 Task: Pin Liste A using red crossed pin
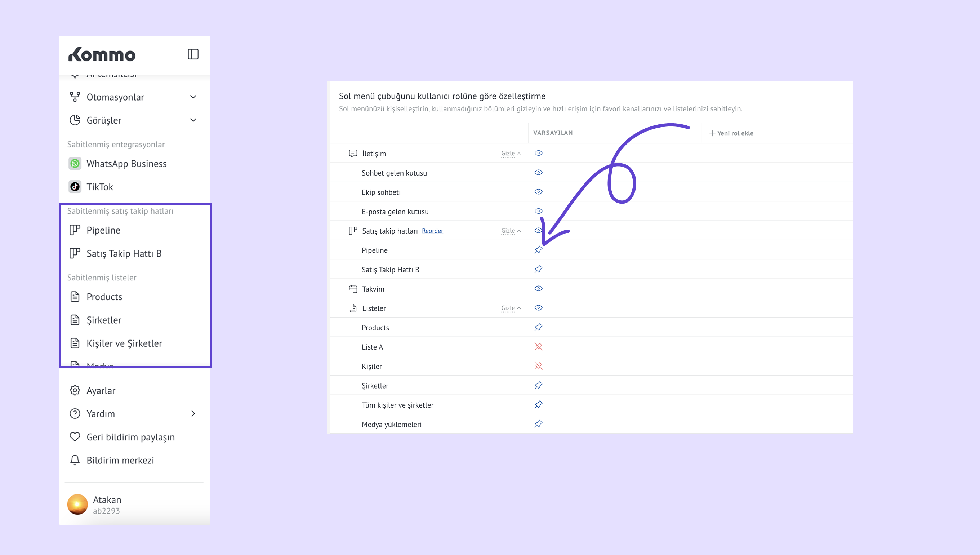point(538,346)
